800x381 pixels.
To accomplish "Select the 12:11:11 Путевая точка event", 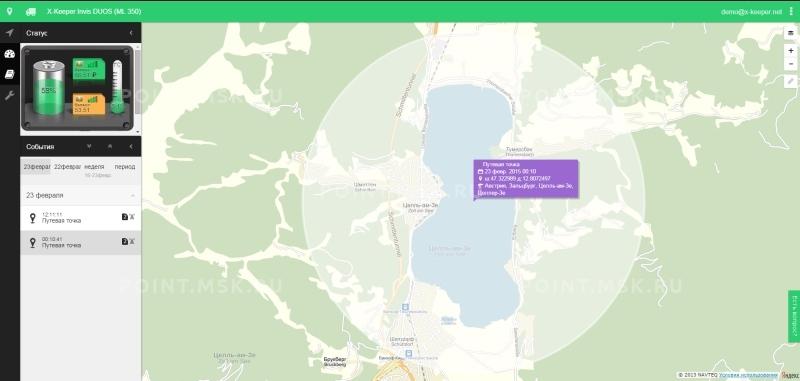I will [x=81, y=218].
